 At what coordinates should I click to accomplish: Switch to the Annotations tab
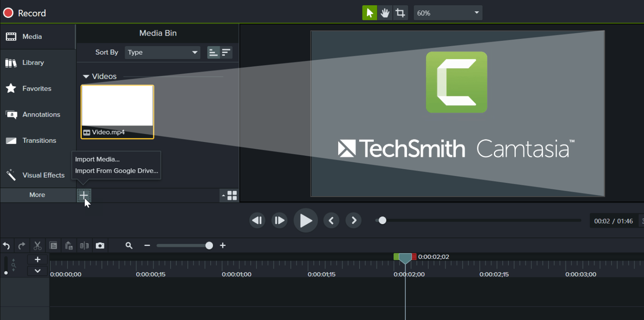pyautogui.click(x=38, y=114)
